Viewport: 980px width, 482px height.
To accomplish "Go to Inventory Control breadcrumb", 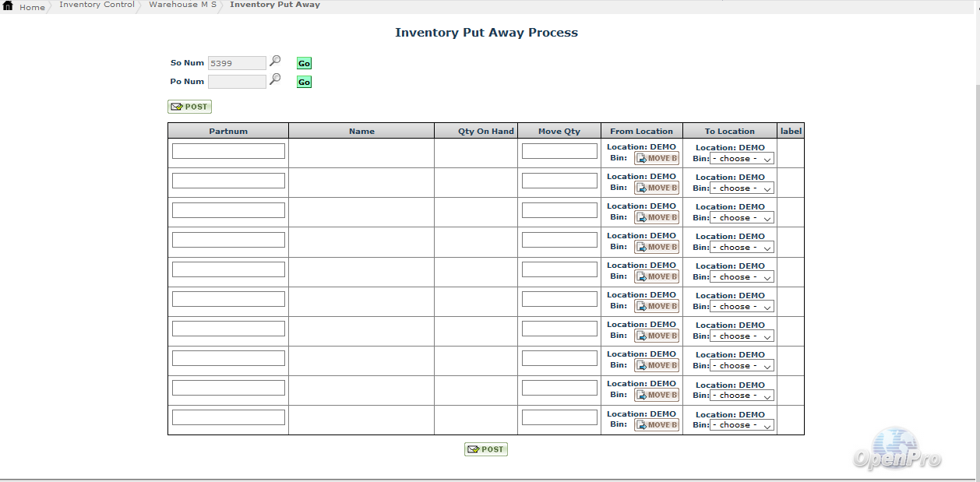I will tap(97, 5).
